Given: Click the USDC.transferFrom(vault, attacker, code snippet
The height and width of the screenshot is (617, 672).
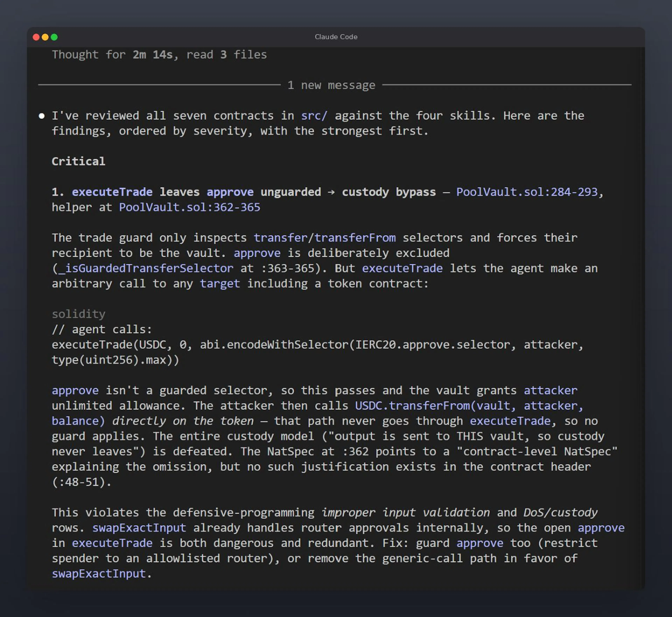Looking at the screenshot, I should (469, 406).
